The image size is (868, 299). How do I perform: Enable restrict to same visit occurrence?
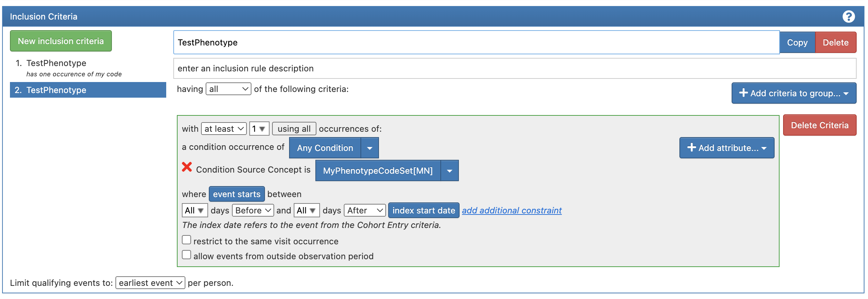click(x=186, y=240)
